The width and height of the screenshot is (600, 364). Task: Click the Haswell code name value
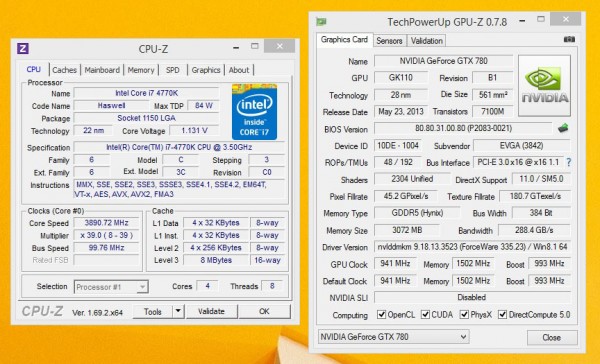coord(111,105)
